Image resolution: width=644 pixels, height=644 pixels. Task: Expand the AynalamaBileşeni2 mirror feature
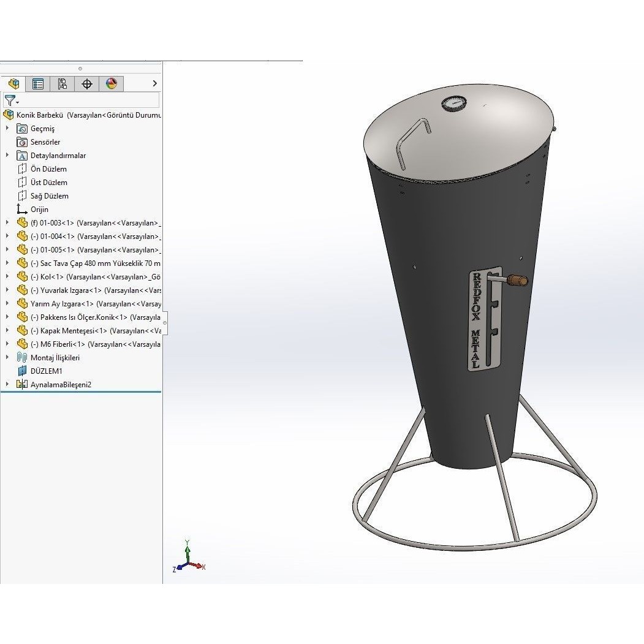[7, 384]
